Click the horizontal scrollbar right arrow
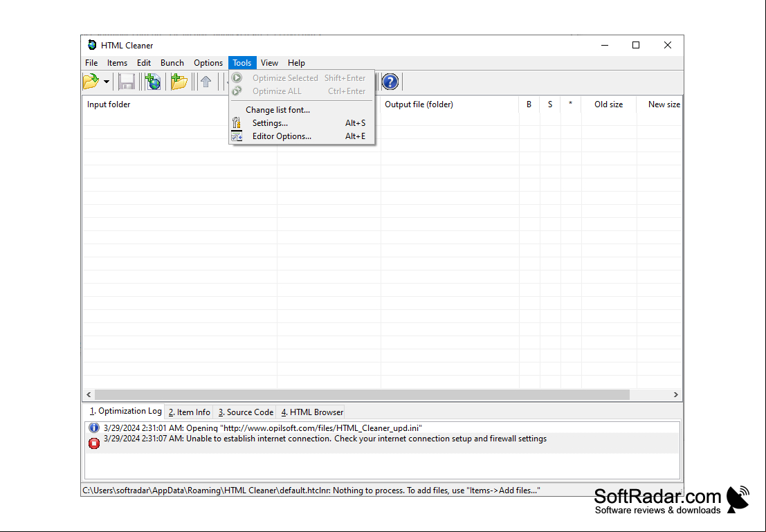This screenshot has height=532, width=766. click(x=676, y=395)
